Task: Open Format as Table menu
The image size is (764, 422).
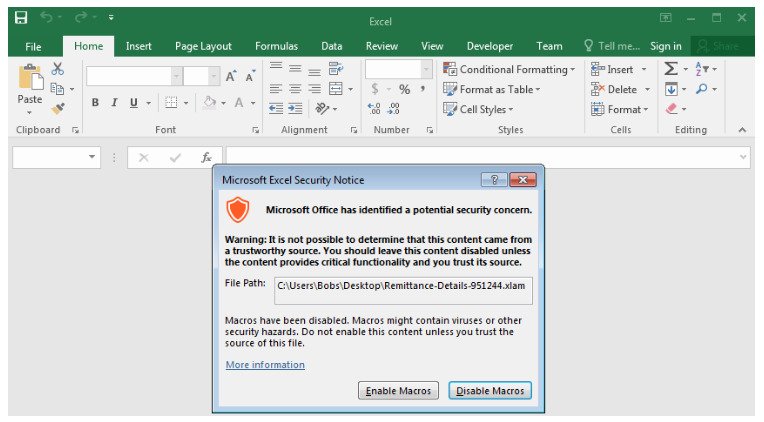Action: [492, 89]
